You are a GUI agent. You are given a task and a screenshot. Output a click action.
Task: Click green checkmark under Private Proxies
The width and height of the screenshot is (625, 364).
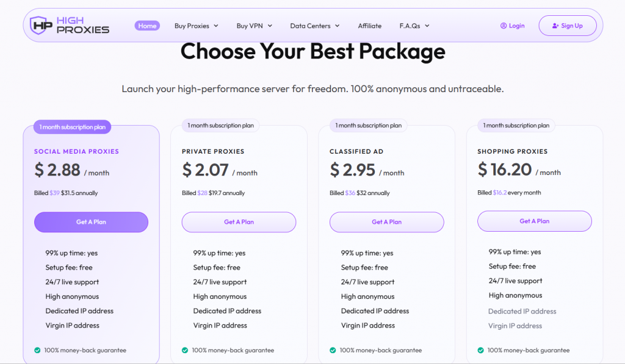click(185, 350)
